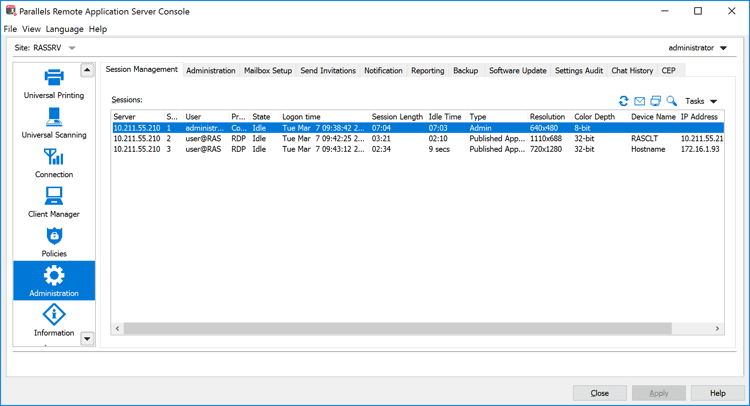Switch to the Send Invitations tab
Screen dimensions: 750x406
pos(328,70)
